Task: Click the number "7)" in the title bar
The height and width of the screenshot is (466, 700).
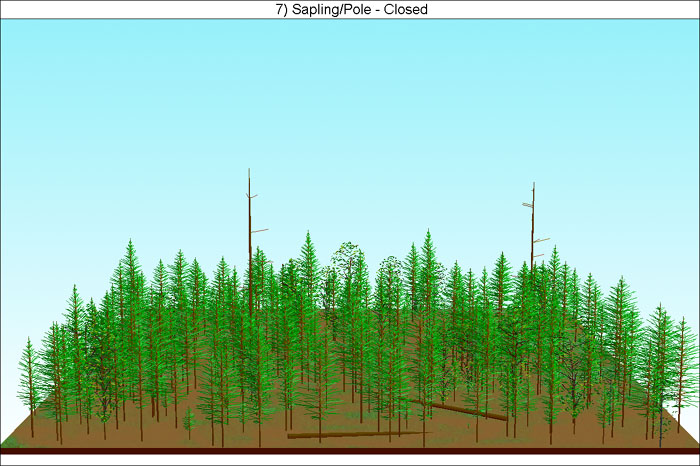Action: pyautogui.click(x=277, y=9)
